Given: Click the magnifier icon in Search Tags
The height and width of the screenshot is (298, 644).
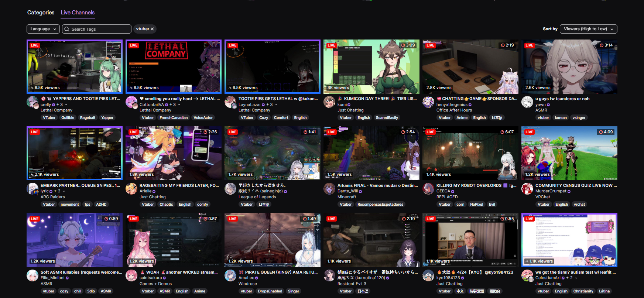Looking at the screenshot, I should 67,29.
